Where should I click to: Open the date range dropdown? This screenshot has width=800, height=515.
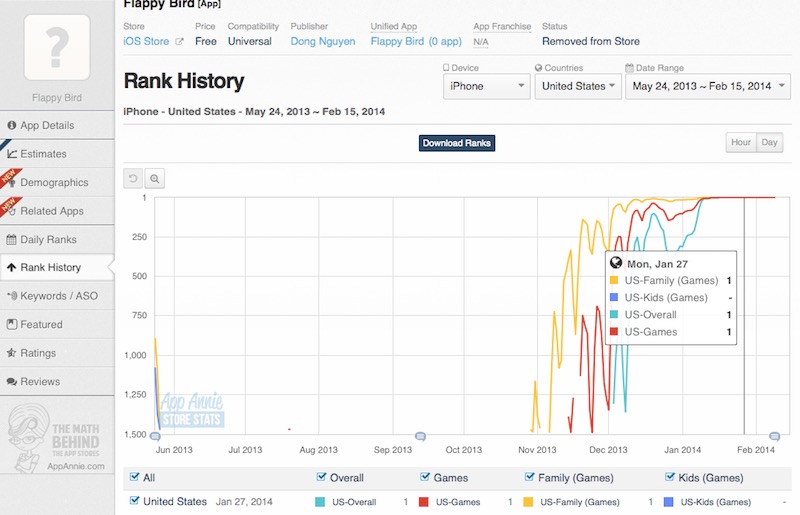coord(708,86)
